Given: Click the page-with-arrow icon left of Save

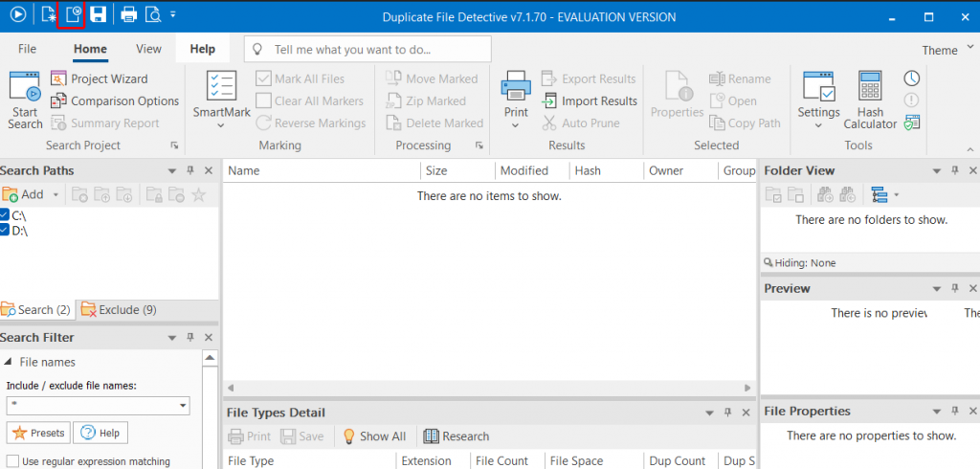Looking at the screenshot, I should [73, 13].
